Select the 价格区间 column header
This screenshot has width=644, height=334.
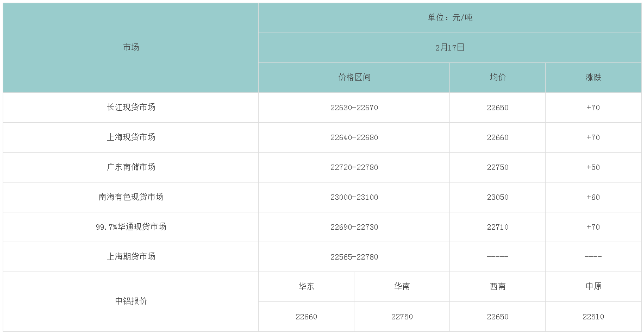(354, 78)
